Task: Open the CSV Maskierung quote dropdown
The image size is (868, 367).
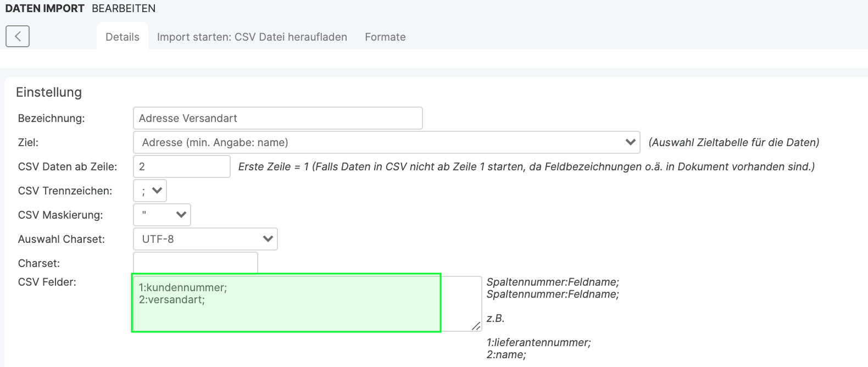Action: click(x=162, y=215)
